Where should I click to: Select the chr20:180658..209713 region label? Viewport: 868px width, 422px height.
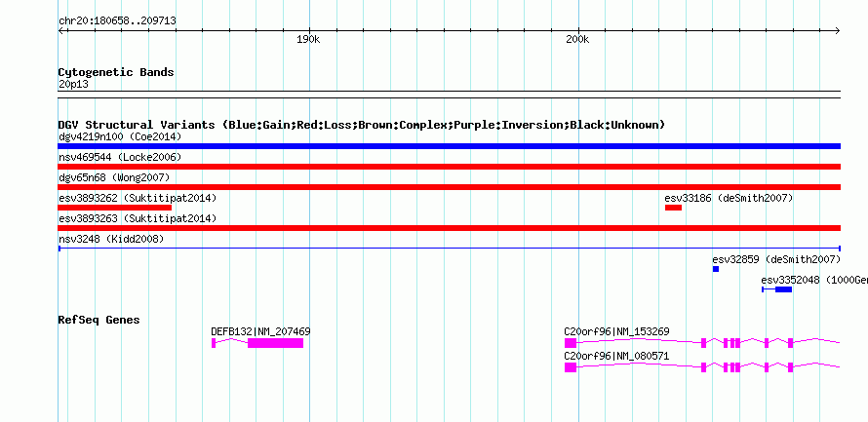click(x=117, y=20)
